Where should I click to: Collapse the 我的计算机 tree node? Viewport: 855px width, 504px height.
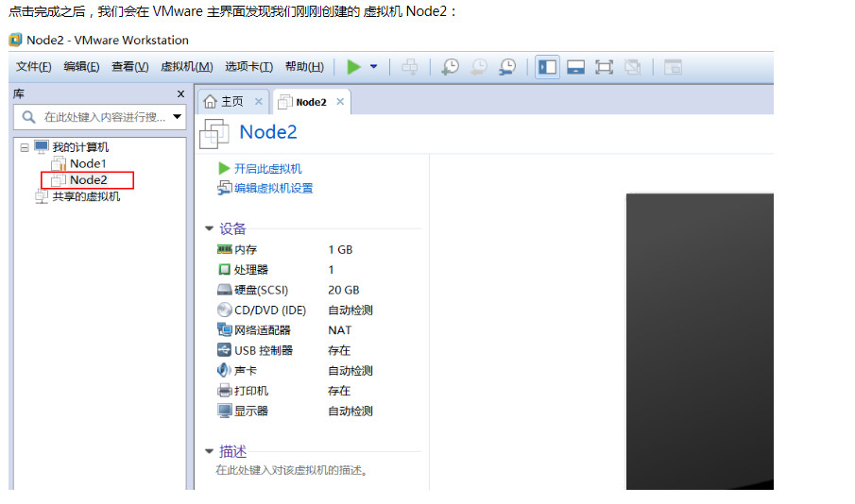[x=24, y=147]
